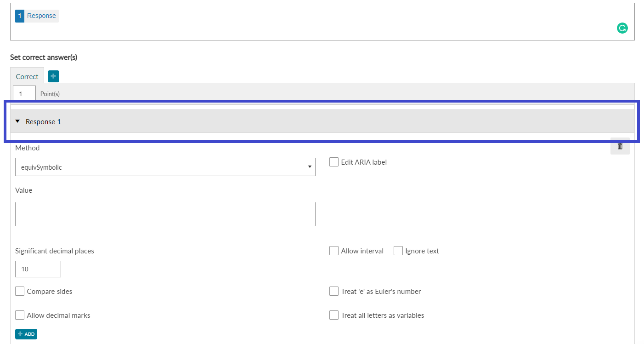Enable Edit ARIA label checkbox
This screenshot has width=644, height=344.
pyautogui.click(x=334, y=162)
